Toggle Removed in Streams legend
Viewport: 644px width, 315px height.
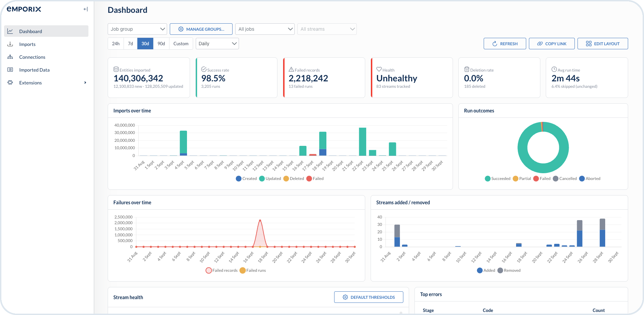pyautogui.click(x=509, y=270)
